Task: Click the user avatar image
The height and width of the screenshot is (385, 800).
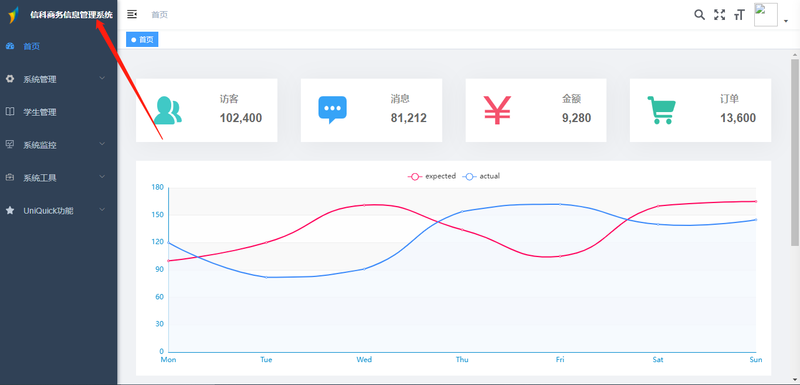Action: click(x=766, y=14)
